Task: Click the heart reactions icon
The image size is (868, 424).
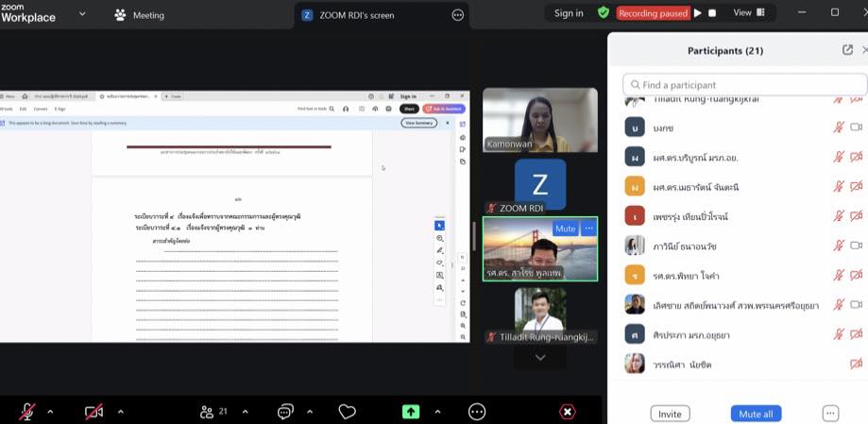Action: 347,412
